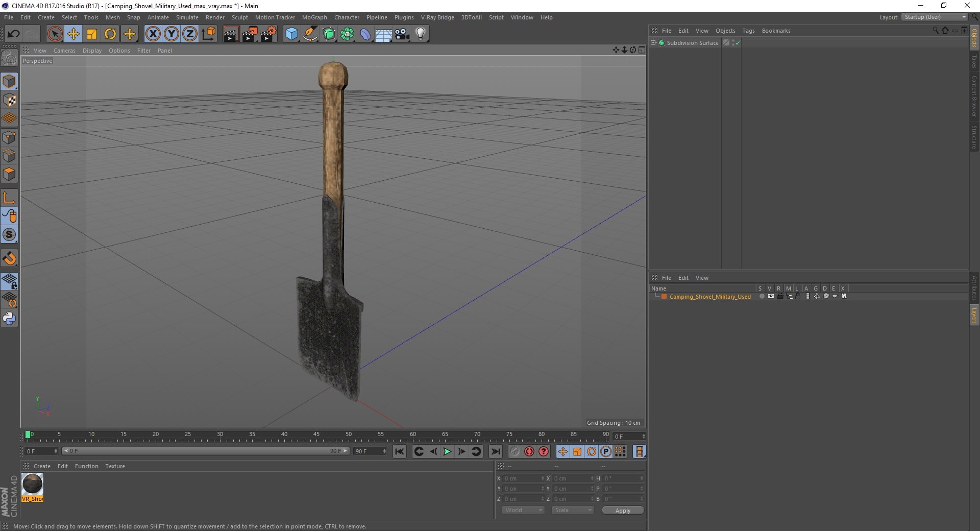This screenshot has width=980, height=531.
Task: Open material manager Texture menu
Action: pos(115,466)
